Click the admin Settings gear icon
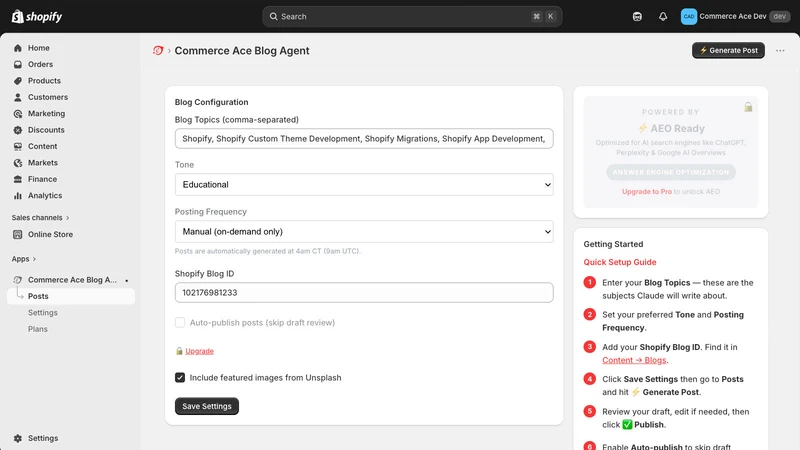 [x=18, y=438]
